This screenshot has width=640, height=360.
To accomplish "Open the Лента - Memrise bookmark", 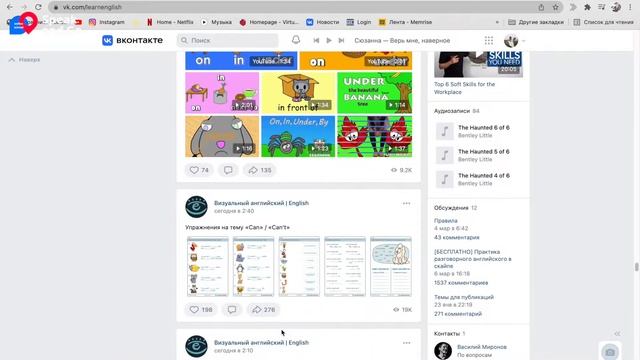I will [405, 22].
